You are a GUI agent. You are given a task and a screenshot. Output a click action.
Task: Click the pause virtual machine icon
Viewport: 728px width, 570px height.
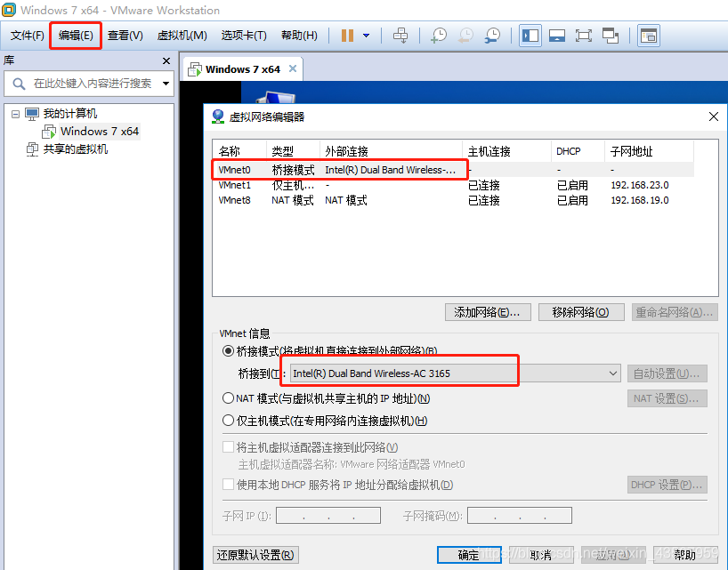[347, 36]
